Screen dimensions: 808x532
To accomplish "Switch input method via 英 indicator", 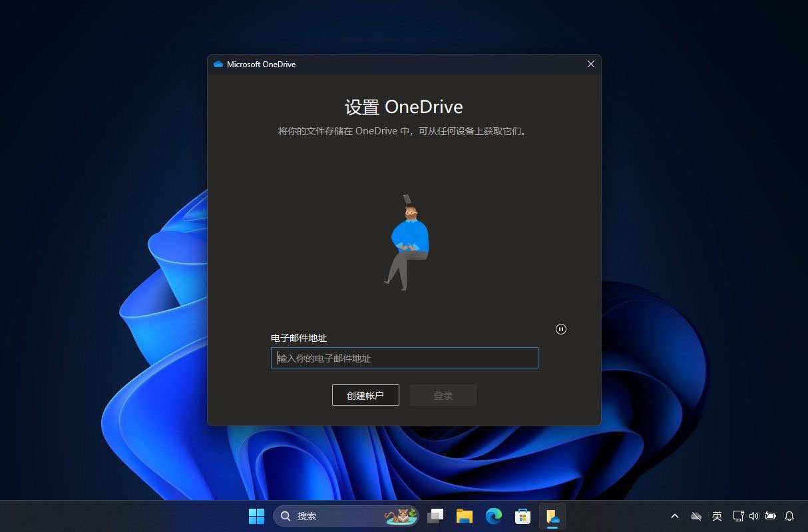I will (717, 516).
